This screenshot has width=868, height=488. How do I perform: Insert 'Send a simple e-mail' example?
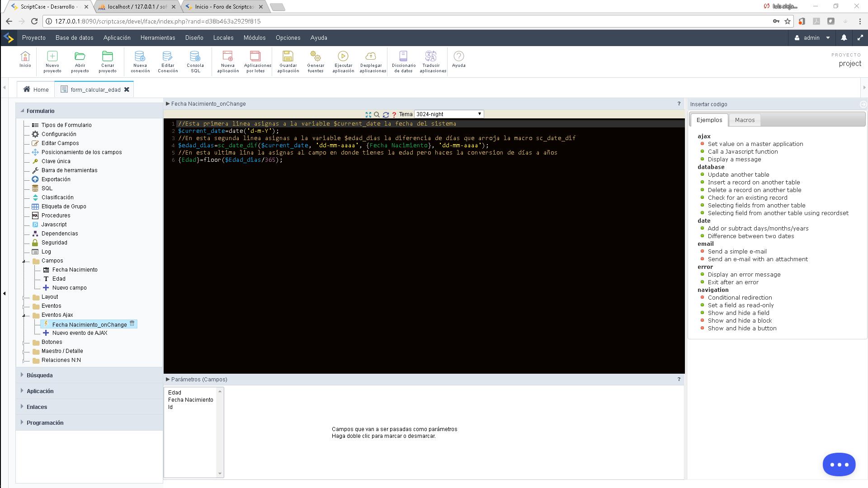(x=737, y=252)
